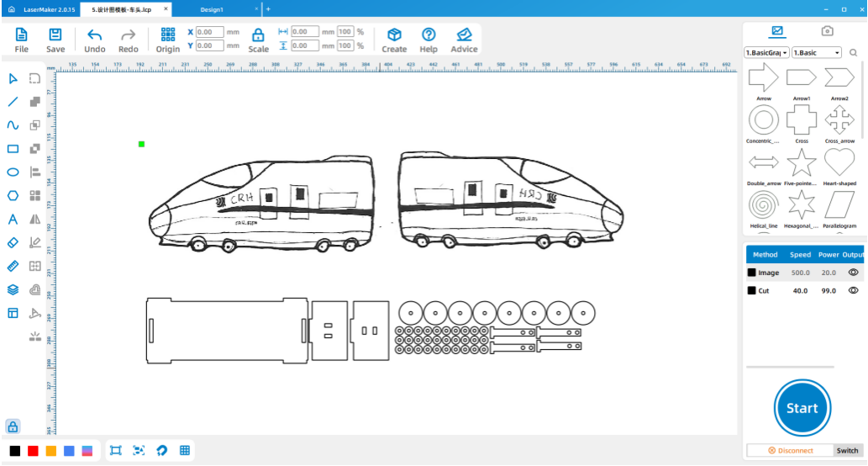The width and height of the screenshot is (868, 466).
Task: Click the X position input field
Action: pos(209,32)
